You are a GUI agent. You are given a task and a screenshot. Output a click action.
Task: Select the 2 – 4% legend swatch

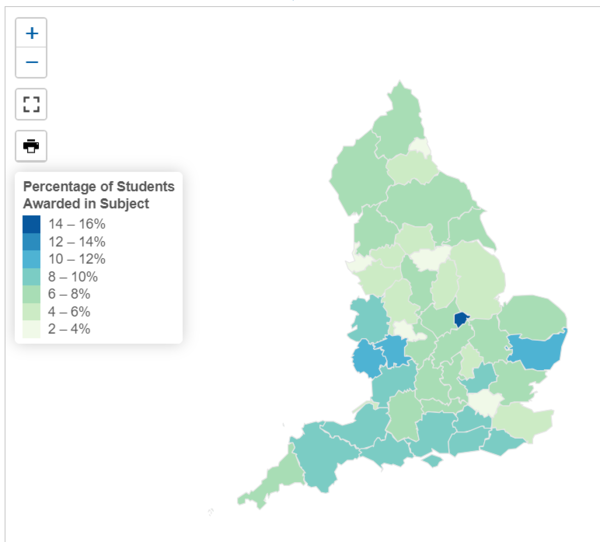coord(31,329)
